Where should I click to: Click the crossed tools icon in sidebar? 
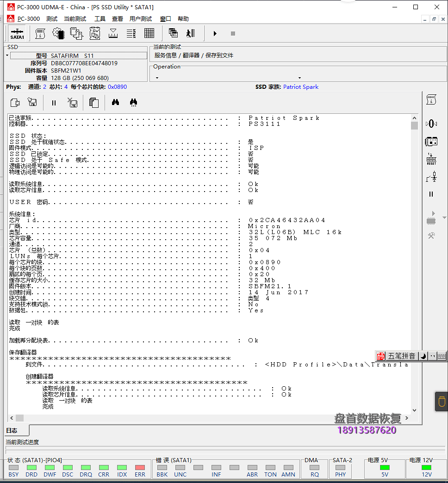[x=431, y=236]
